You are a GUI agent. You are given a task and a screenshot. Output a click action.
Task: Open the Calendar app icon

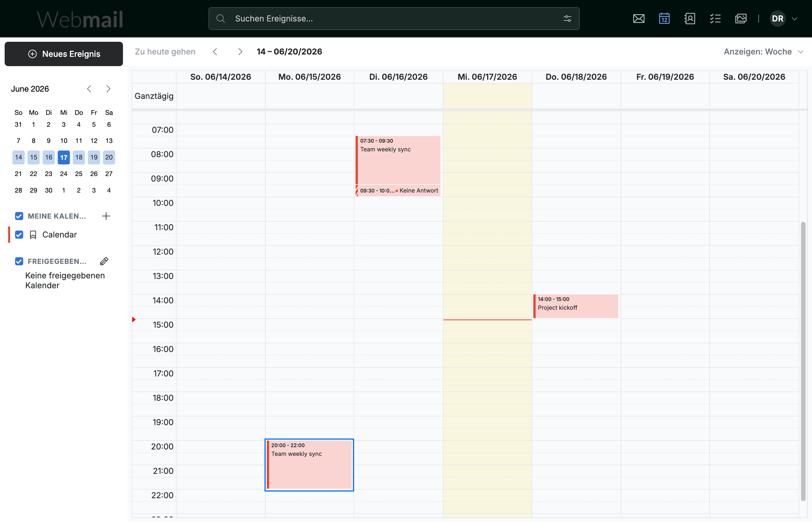[x=664, y=19]
